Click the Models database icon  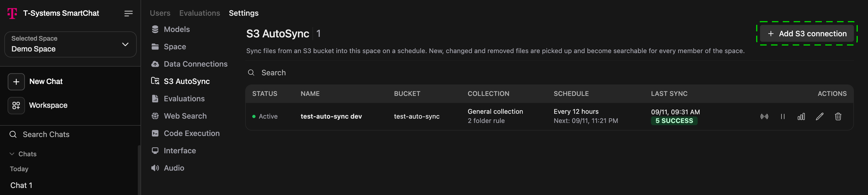[155, 29]
